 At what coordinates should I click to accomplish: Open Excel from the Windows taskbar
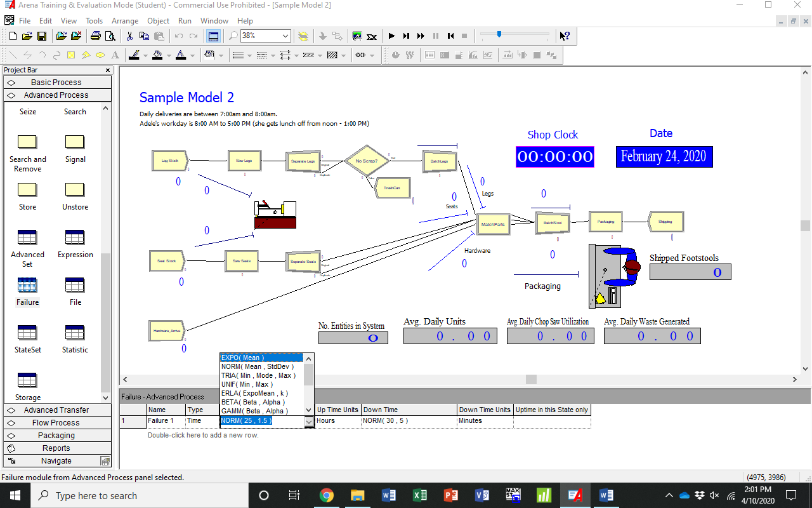tap(419, 495)
